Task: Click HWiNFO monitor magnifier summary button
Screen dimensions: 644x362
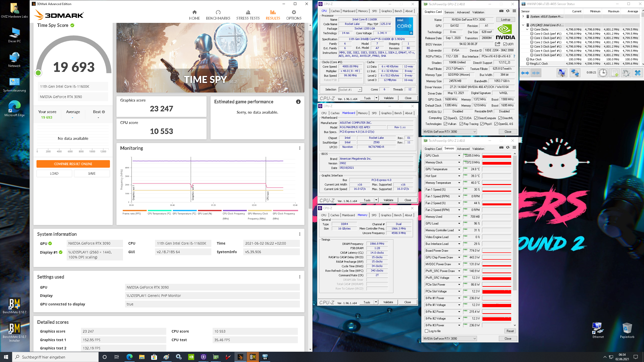Action: pos(562,73)
